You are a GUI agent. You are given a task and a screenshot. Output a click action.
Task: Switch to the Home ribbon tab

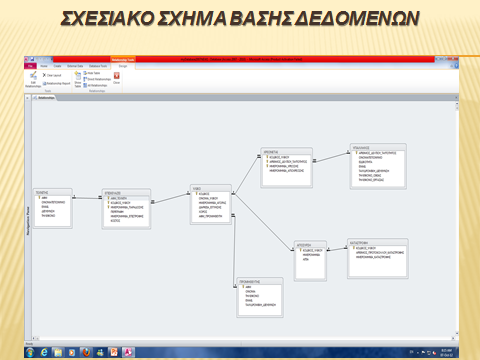pyautogui.click(x=44, y=66)
